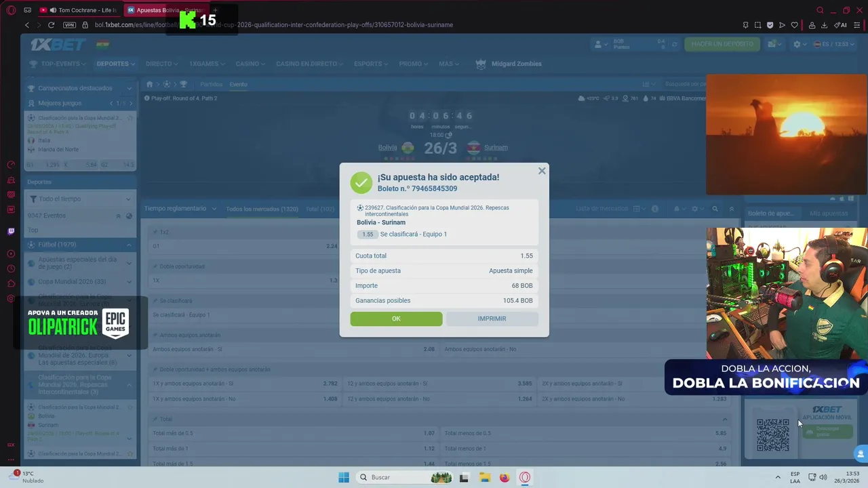Open the Opera main menu icon

point(11,10)
